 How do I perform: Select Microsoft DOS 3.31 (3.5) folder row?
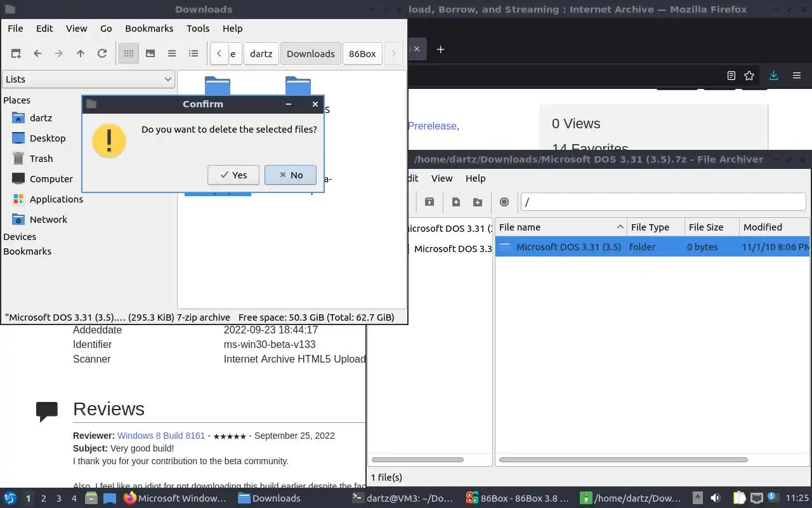point(652,247)
